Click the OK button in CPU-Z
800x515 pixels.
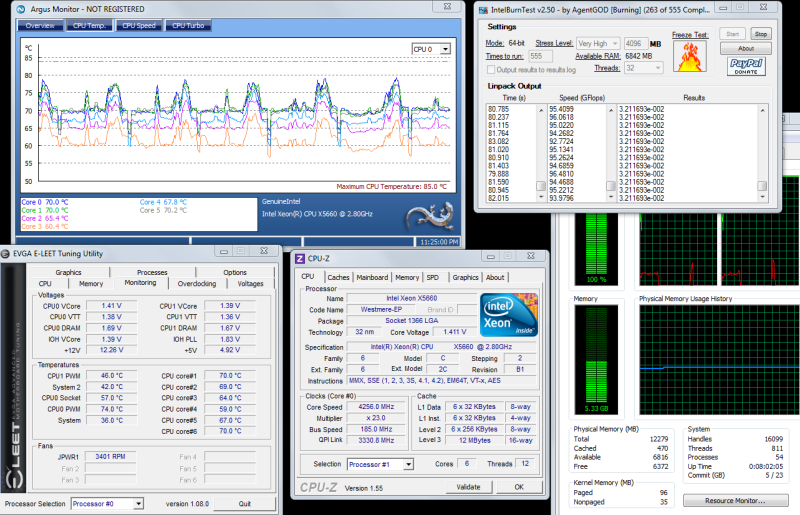tap(519, 487)
